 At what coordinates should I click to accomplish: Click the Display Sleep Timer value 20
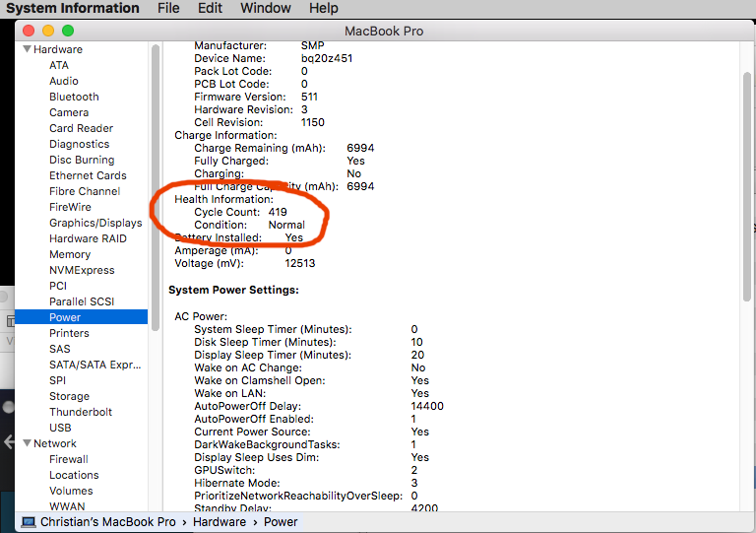point(417,355)
